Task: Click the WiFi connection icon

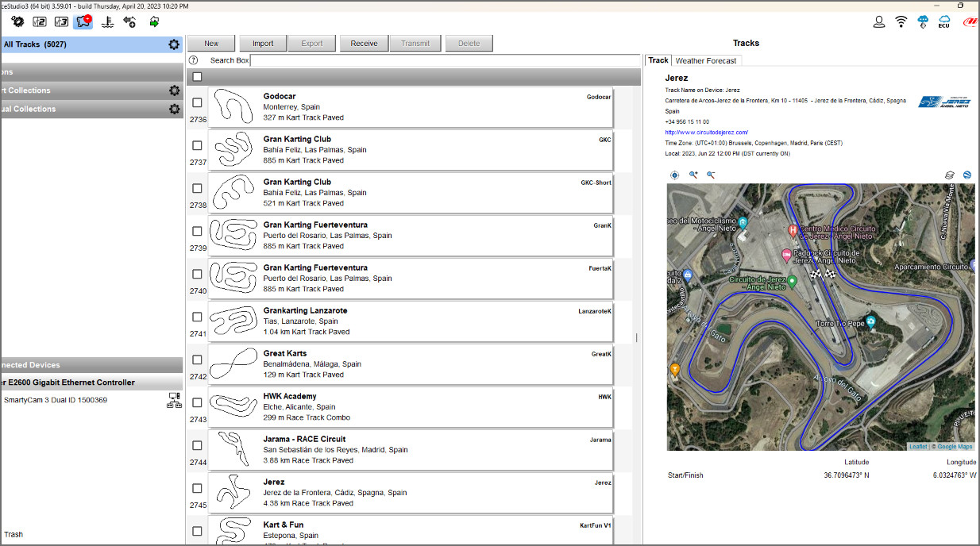Action: pyautogui.click(x=901, y=21)
